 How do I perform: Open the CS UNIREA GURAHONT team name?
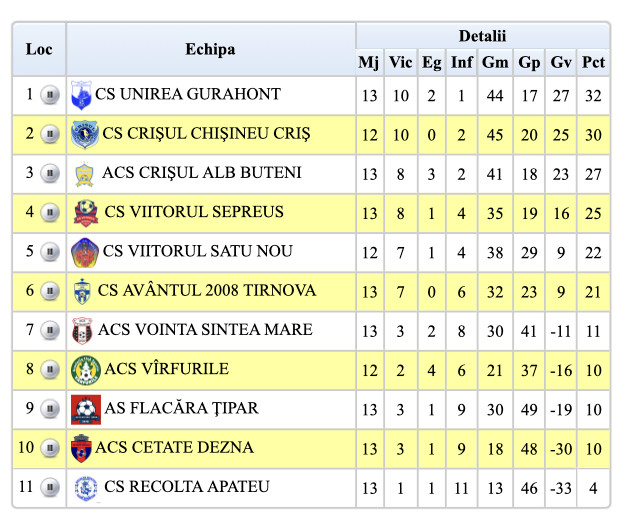point(188,95)
